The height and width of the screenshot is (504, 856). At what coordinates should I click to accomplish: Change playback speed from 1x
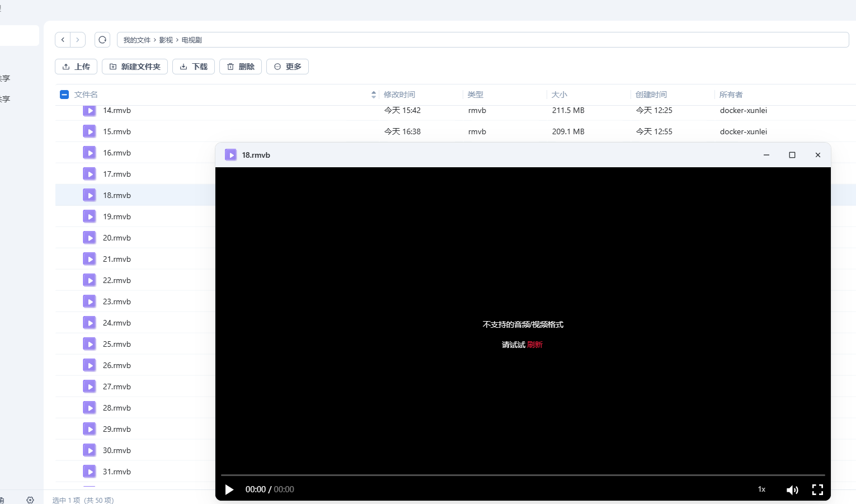click(761, 489)
